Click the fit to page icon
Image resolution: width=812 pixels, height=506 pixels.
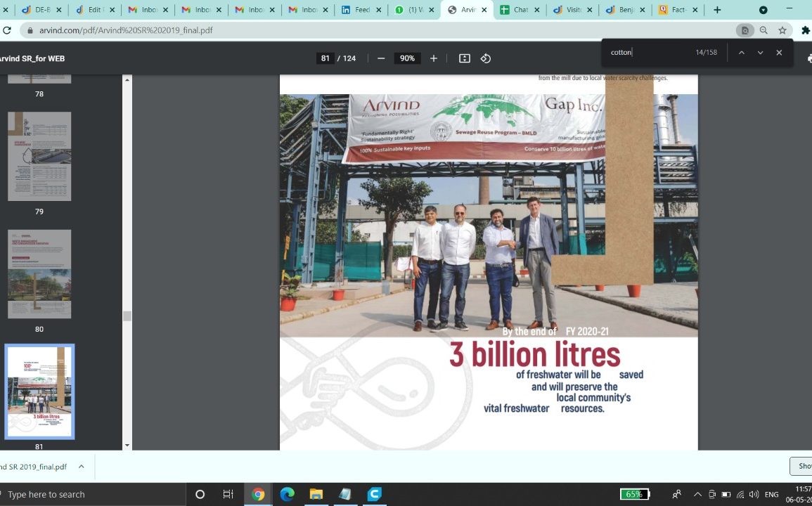click(465, 58)
